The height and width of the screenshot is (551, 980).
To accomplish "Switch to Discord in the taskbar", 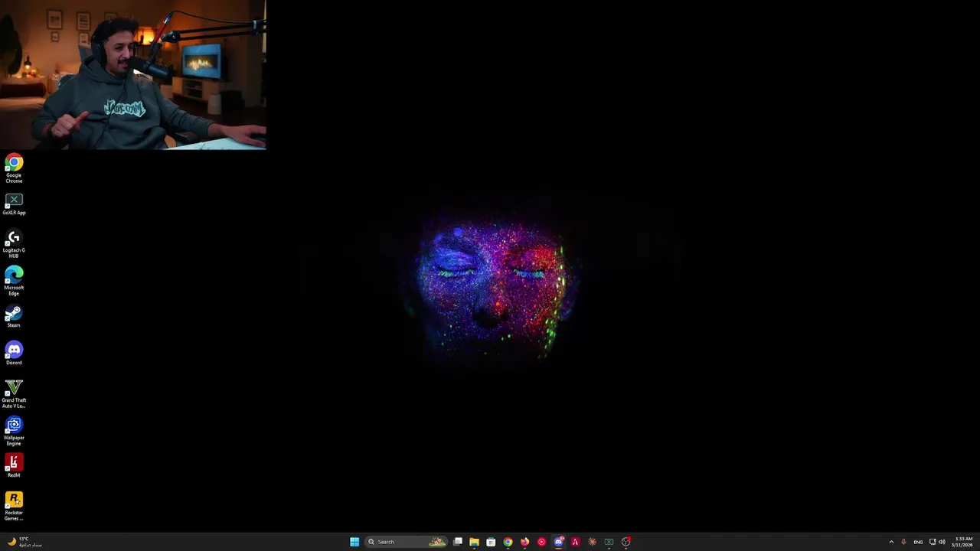I will pos(558,542).
